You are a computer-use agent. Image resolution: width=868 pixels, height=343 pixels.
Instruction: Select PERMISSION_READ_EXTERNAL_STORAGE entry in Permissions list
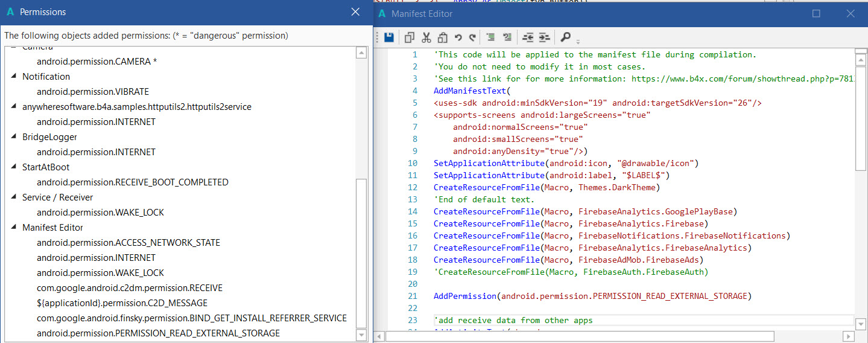pos(158,333)
